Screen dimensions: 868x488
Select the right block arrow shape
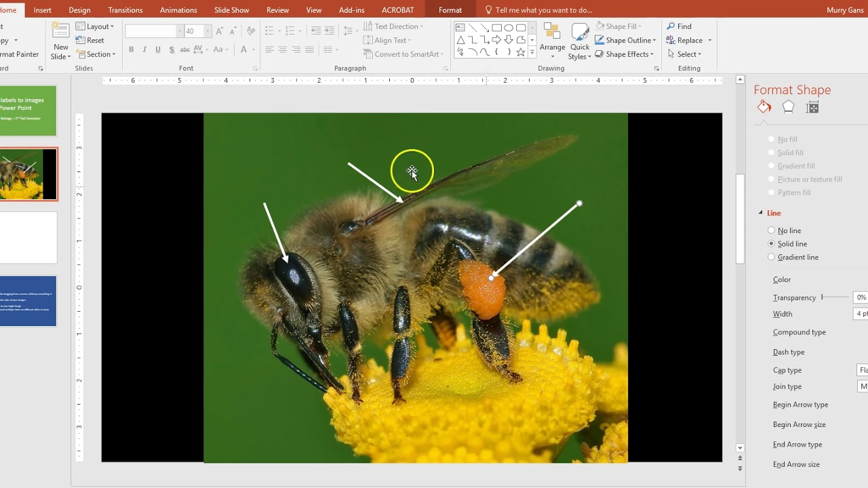point(497,40)
